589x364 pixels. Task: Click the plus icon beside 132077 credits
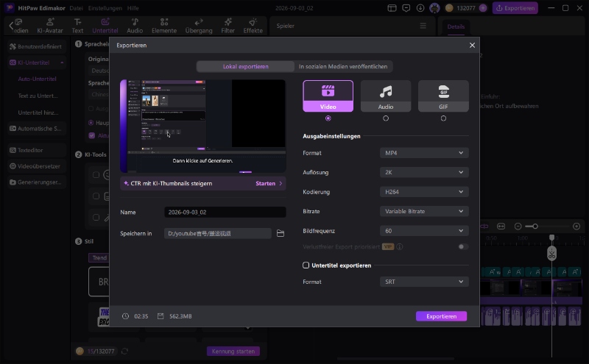(x=484, y=8)
